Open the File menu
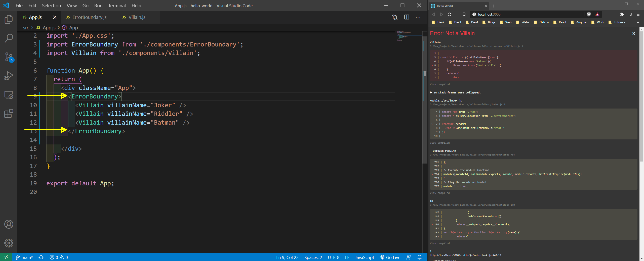This screenshot has height=261, width=644. 19,6
